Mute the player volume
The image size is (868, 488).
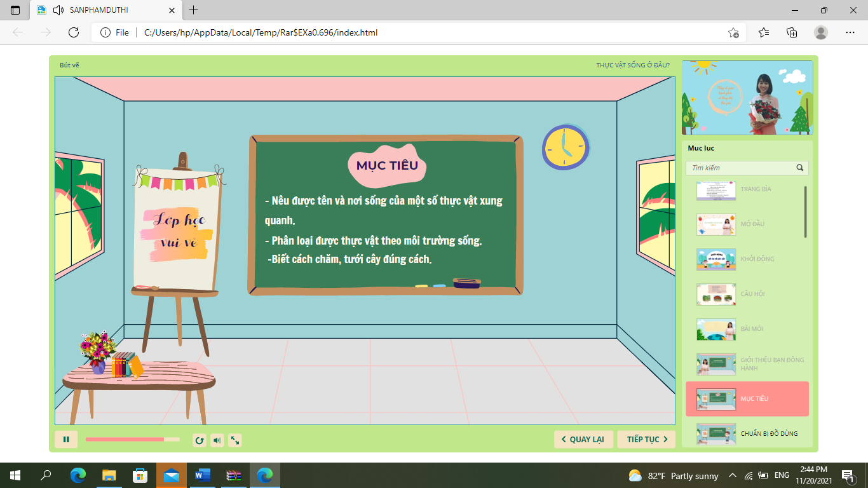click(217, 440)
